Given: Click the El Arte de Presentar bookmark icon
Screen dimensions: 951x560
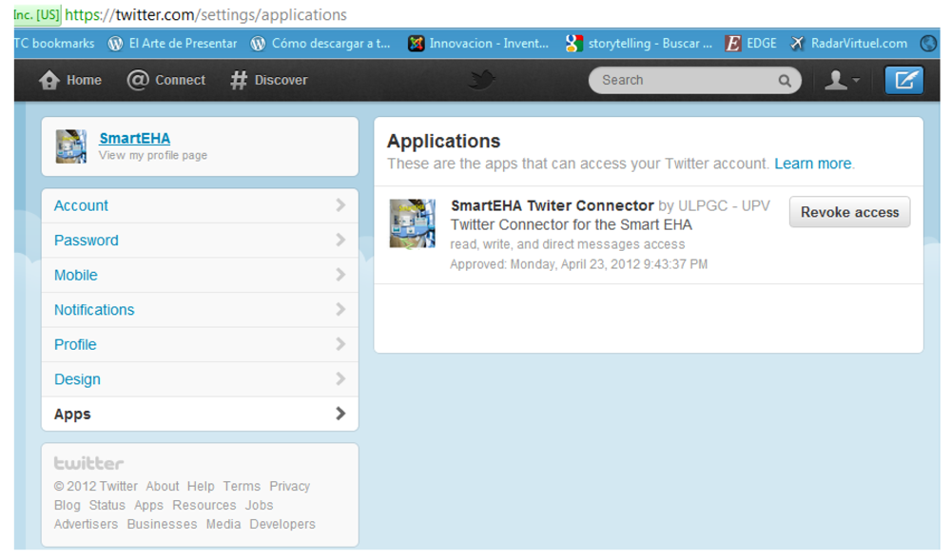Looking at the screenshot, I should coord(115,44).
